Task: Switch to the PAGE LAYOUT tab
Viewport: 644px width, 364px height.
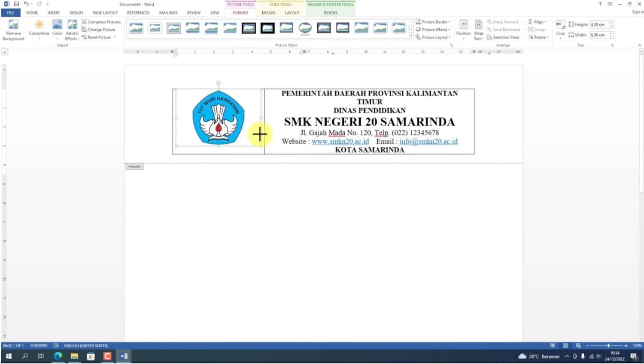Action: tap(105, 13)
